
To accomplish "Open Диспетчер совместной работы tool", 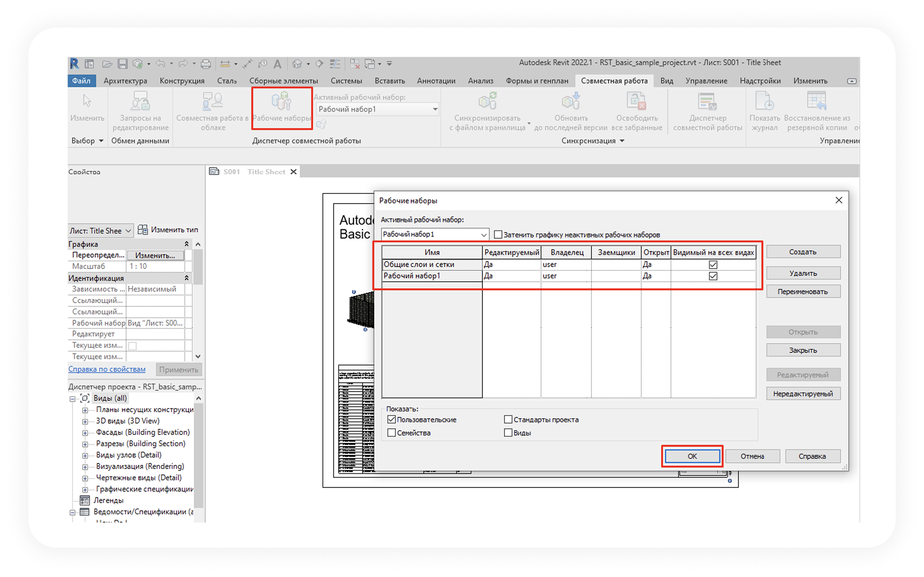I will (x=707, y=102).
